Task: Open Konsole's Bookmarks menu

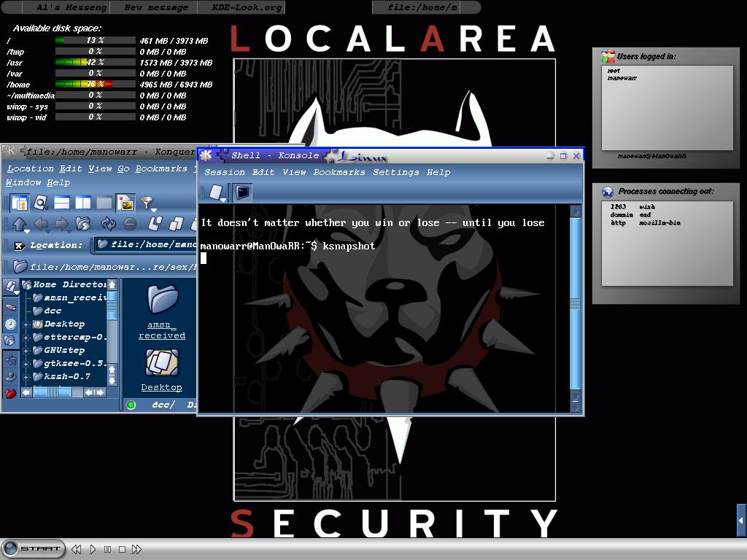Action: pos(339,172)
